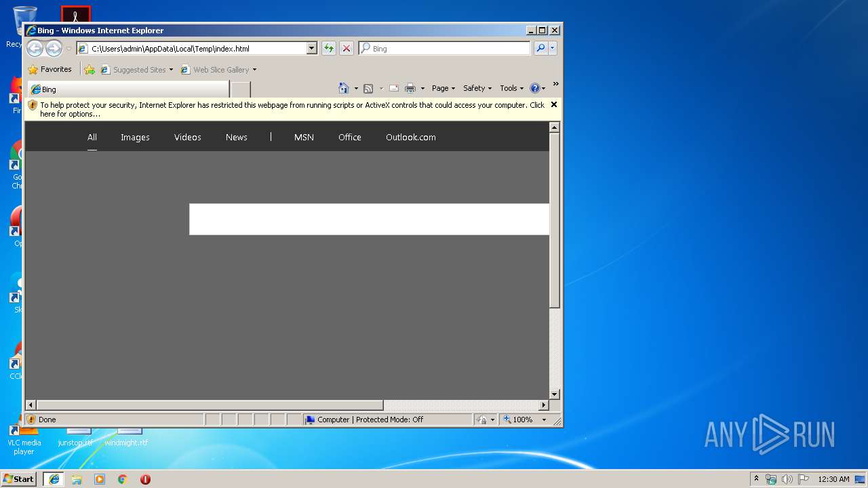Click the volume speaker tray icon

[x=787, y=479]
